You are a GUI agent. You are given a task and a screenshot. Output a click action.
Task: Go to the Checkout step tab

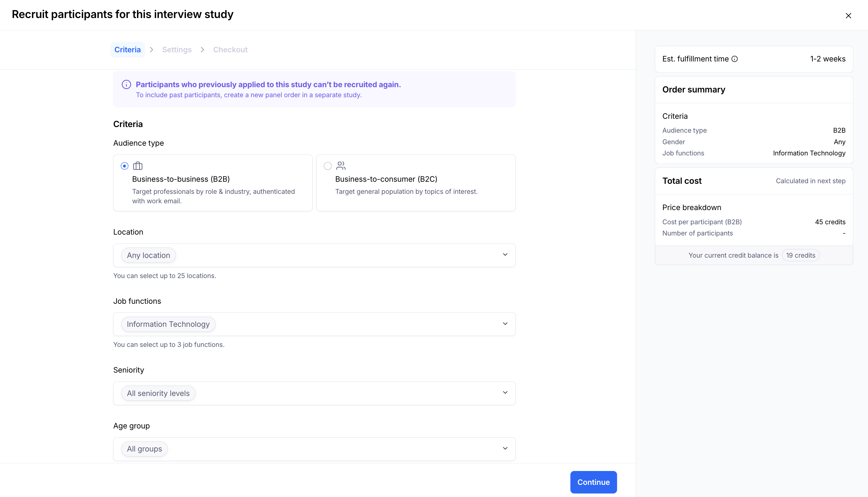tap(230, 50)
